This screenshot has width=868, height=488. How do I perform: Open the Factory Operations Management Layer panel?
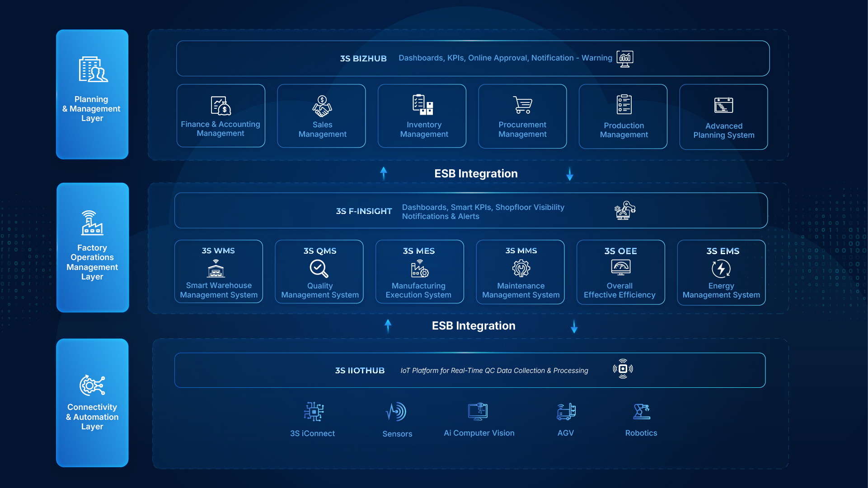tap(93, 247)
